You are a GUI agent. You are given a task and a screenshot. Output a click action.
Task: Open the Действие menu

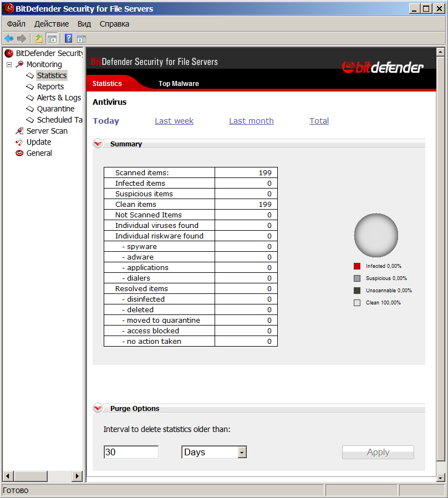[52, 24]
